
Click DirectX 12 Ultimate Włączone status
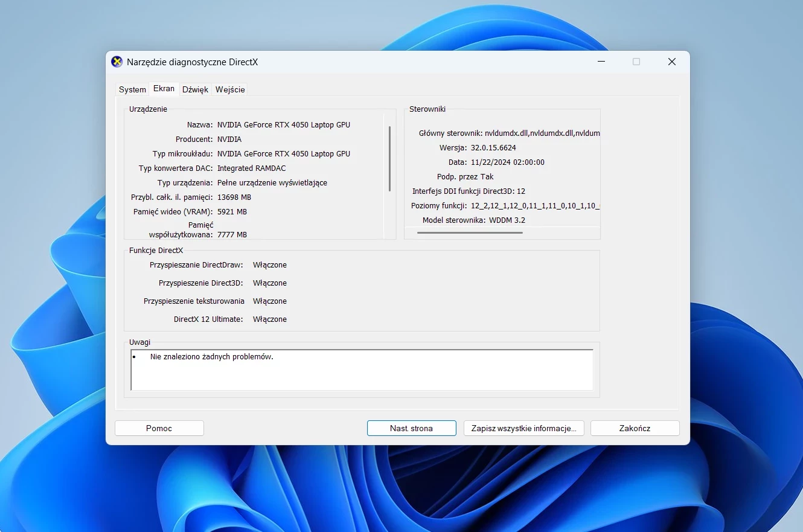[x=270, y=319]
